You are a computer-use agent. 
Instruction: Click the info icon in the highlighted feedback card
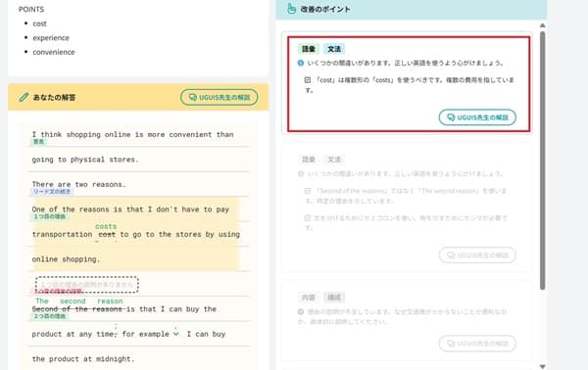(301, 63)
